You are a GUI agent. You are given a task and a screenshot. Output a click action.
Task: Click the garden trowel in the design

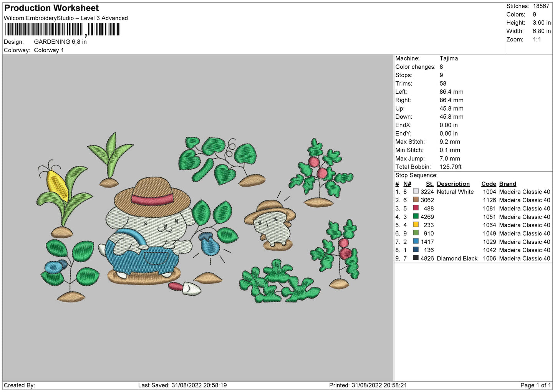(185, 288)
